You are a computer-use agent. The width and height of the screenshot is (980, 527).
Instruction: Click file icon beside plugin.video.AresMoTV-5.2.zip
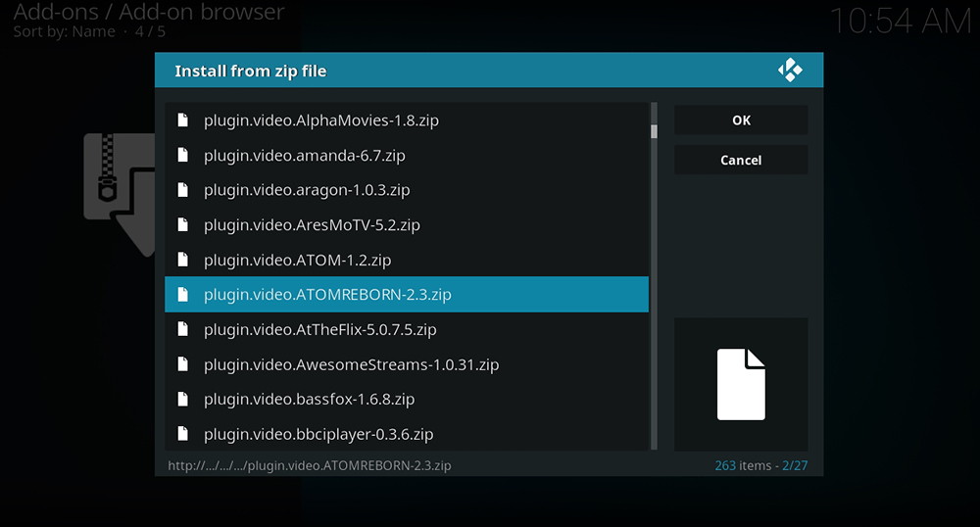pyautogui.click(x=182, y=224)
